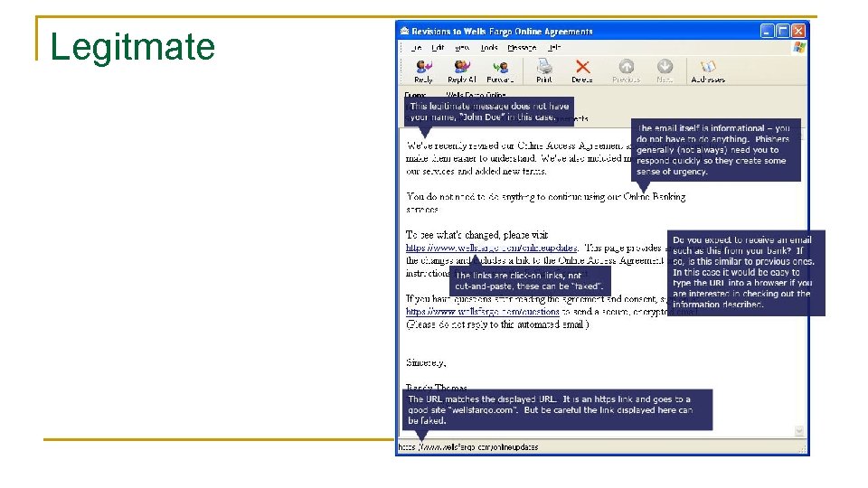
Task: Click the Reply toolbar icon
Action: coord(423,70)
